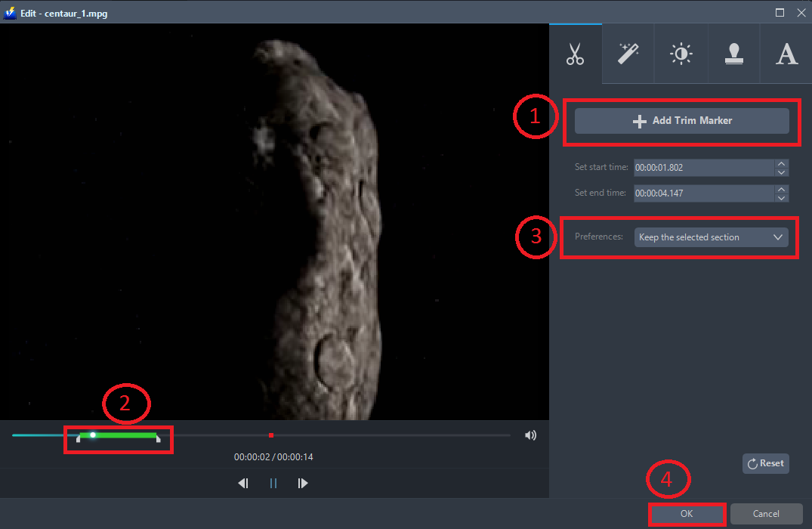The image size is (812, 529).
Task: Open the Preferences dropdown
Action: pyautogui.click(x=711, y=237)
